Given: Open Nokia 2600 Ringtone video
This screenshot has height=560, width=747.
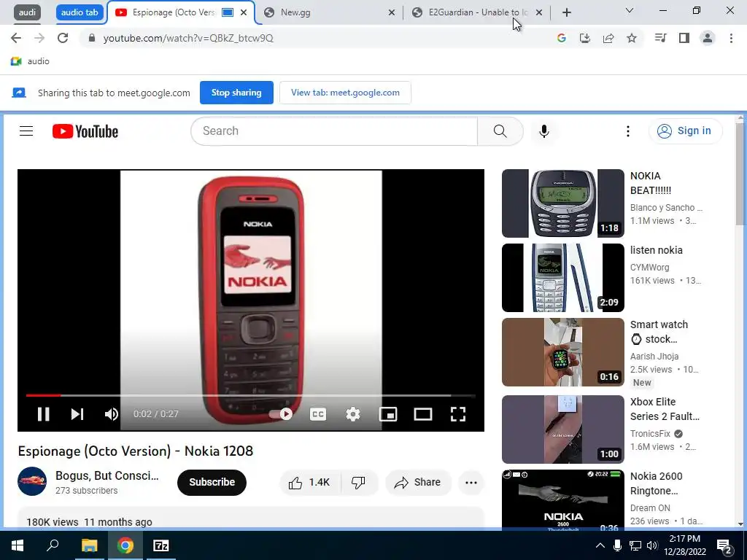Looking at the screenshot, I should tap(562, 500).
